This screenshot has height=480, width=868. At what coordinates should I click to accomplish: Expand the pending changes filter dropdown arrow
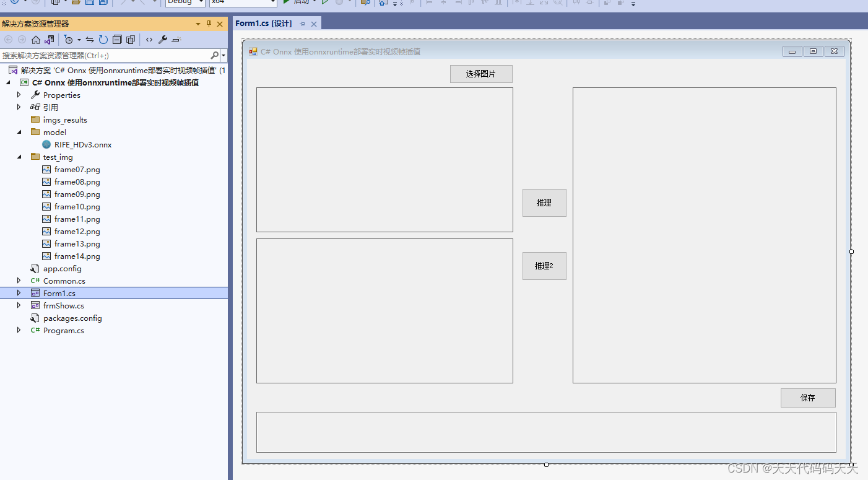point(79,40)
